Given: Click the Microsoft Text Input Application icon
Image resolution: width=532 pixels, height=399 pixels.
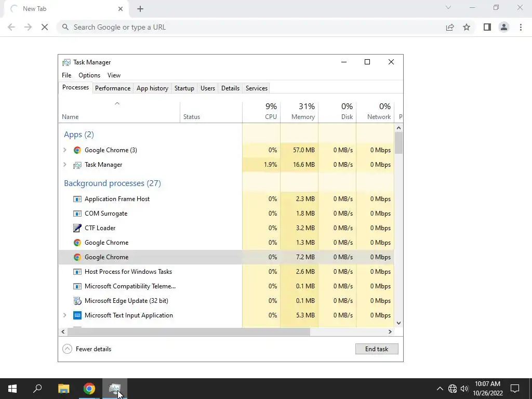Looking at the screenshot, I should coord(77,315).
